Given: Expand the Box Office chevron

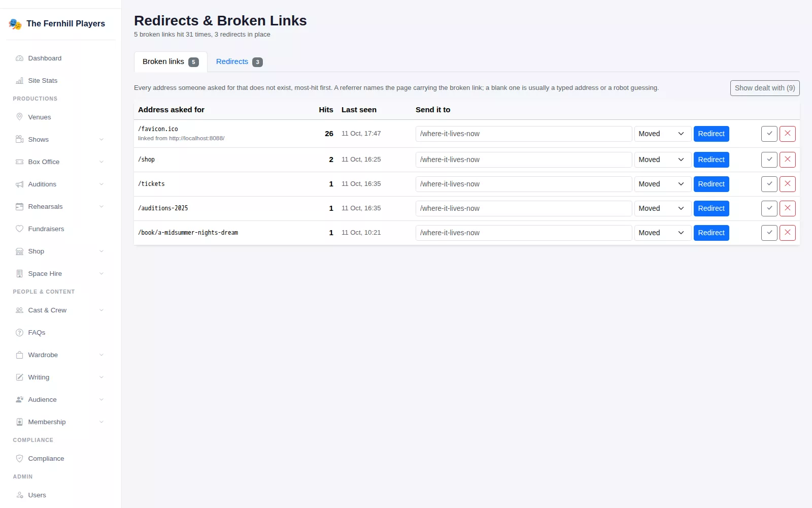Looking at the screenshot, I should [101, 162].
